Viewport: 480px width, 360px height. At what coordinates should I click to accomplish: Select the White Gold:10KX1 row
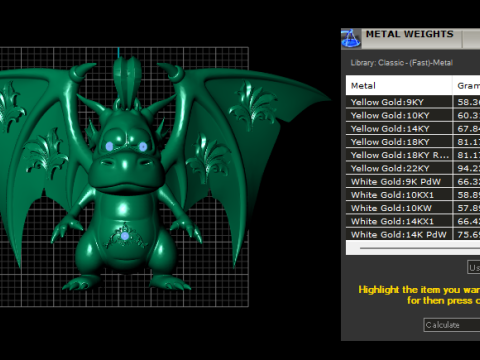tap(413, 195)
